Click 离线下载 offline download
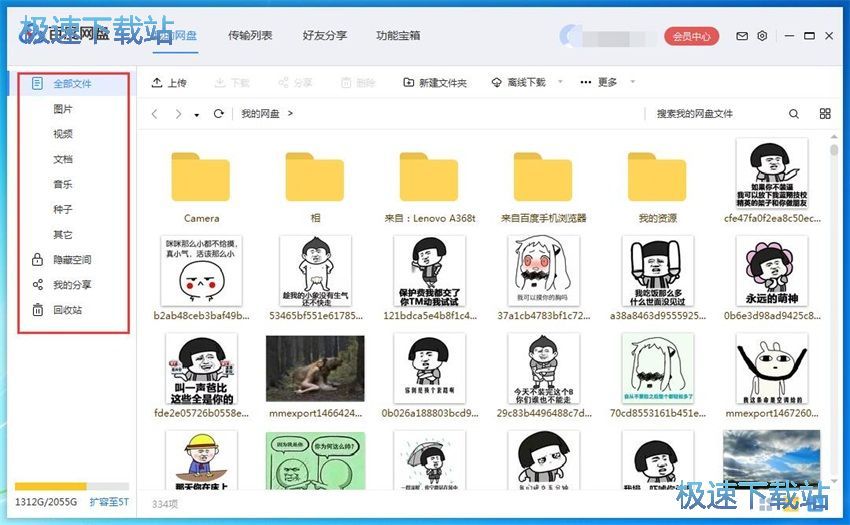Viewport: 850px width, 525px height. tap(519, 82)
